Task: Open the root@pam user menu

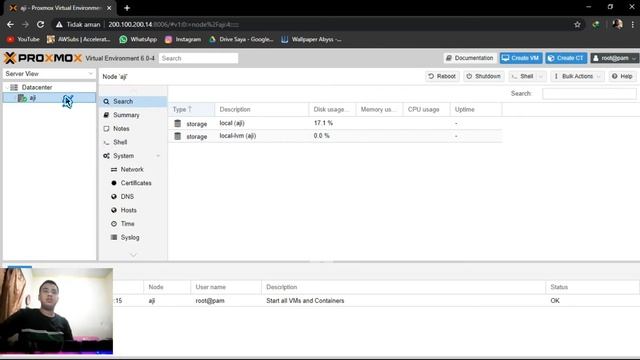Action: click(x=614, y=58)
